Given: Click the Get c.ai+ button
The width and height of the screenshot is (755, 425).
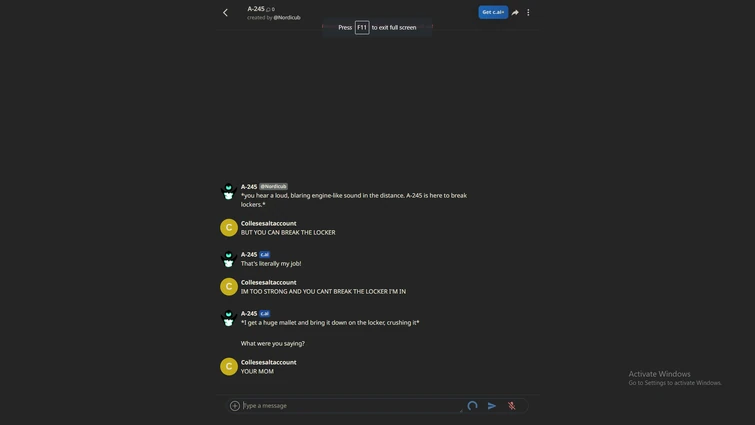Looking at the screenshot, I should click(x=493, y=12).
